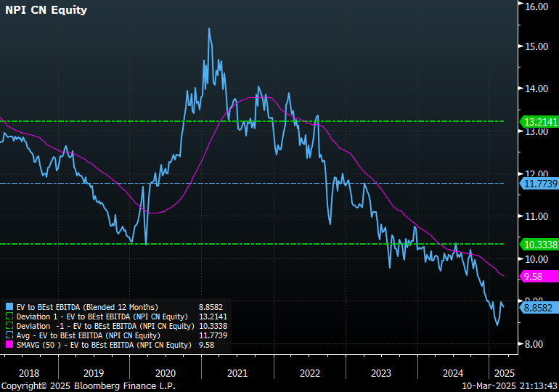Click the 2022 x-axis year label
The height and width of the screenshot is (392, 559).
click(310, 373)
